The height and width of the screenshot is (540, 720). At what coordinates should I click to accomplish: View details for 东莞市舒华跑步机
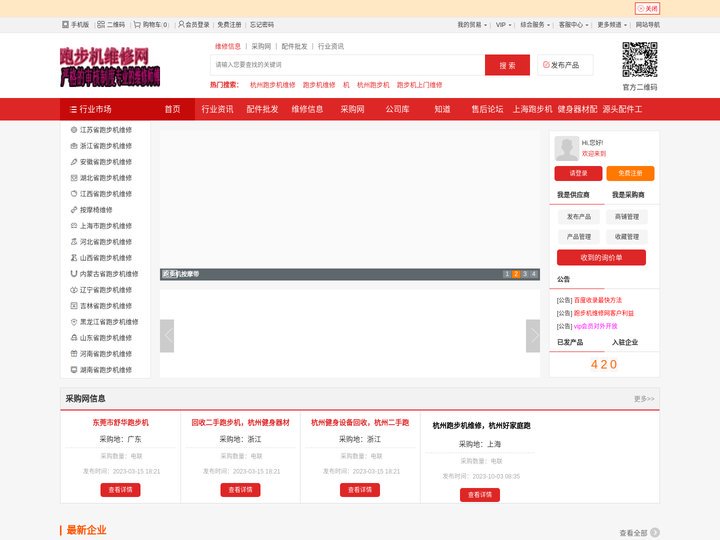click(x=120, y=490)
